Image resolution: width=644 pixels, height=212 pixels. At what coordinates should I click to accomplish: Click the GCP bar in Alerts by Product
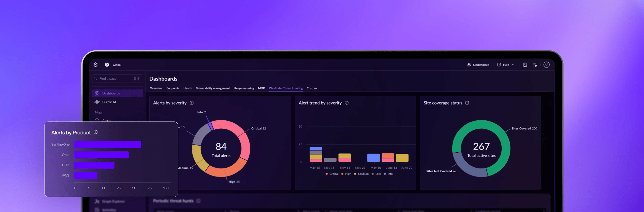(x=94, y=165)
